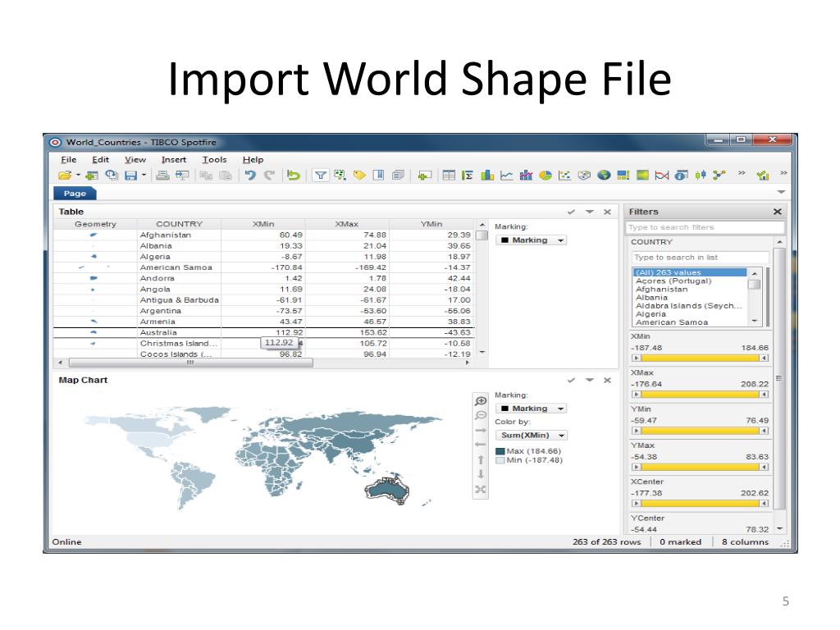
Task: Open the Marking dropdown in the Map Chart panel
Action: (531, 409)
